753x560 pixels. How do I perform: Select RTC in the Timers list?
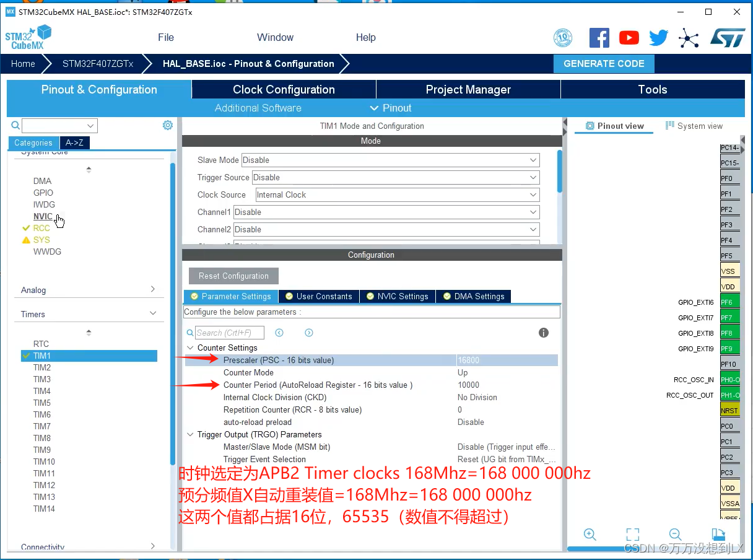(x=41, y=344)
